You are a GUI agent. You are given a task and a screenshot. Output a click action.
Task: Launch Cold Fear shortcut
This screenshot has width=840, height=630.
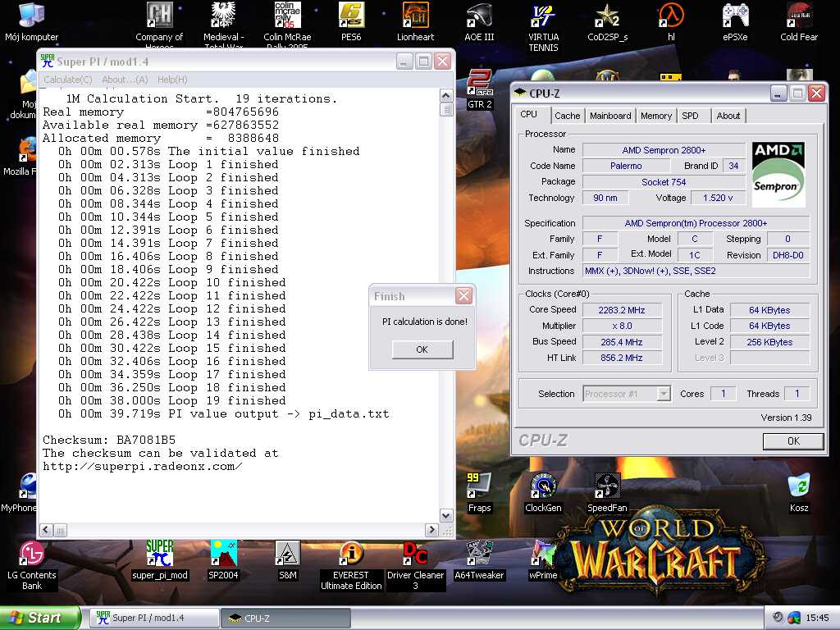coord(799,22)
